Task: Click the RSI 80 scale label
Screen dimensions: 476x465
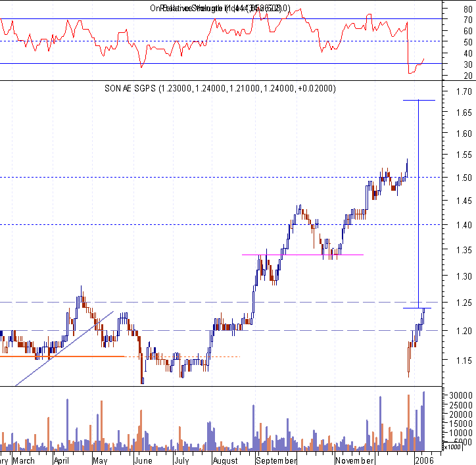Action: click(x=468, y=9)
